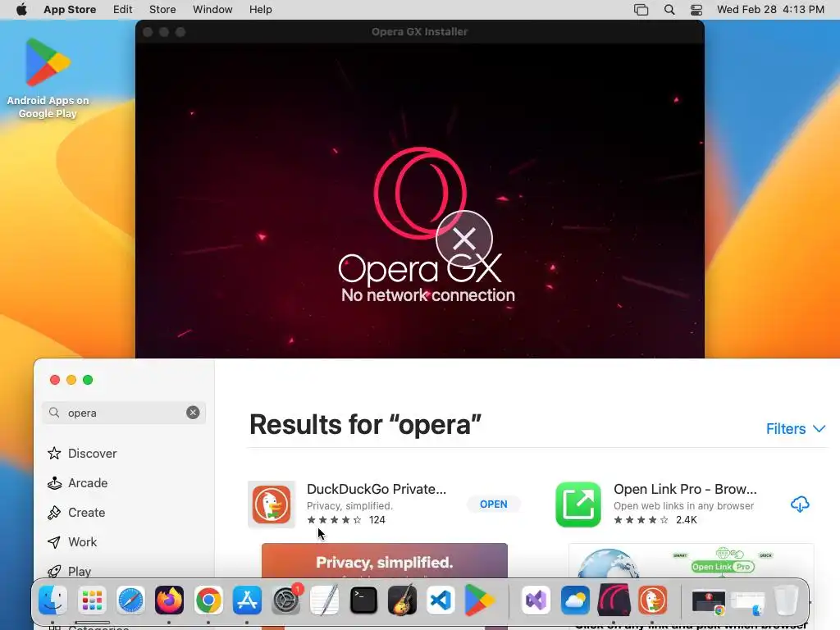Viewport: 840px width, 630px height.
Task: Go to Discover in the sidebar
Action: (x=82, y=454)
